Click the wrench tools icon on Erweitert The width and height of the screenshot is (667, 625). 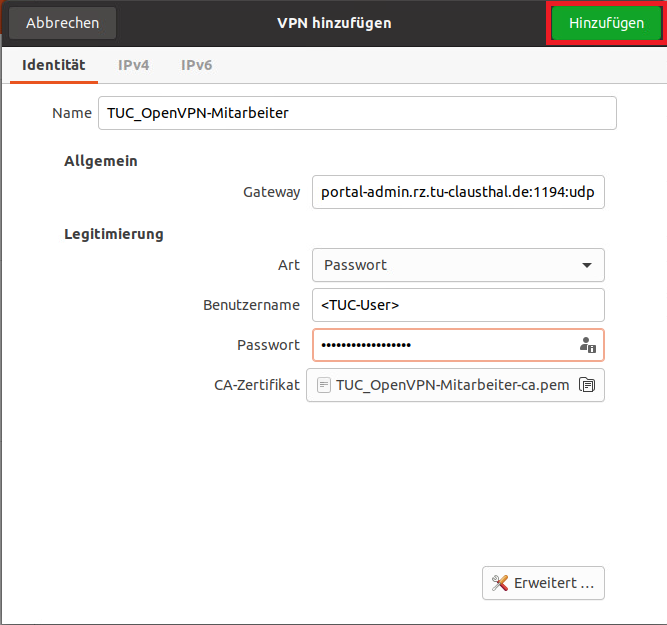[x=500, y=583]
